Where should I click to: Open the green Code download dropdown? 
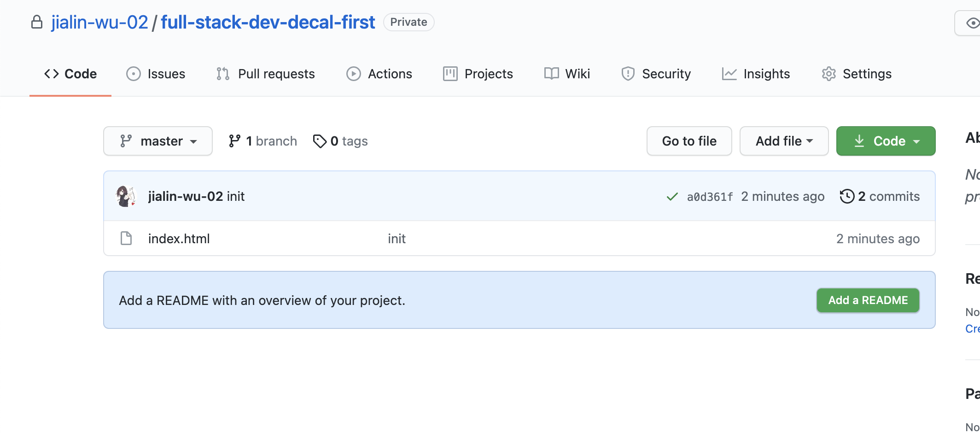pyautogui.click(x=886, y=141)
